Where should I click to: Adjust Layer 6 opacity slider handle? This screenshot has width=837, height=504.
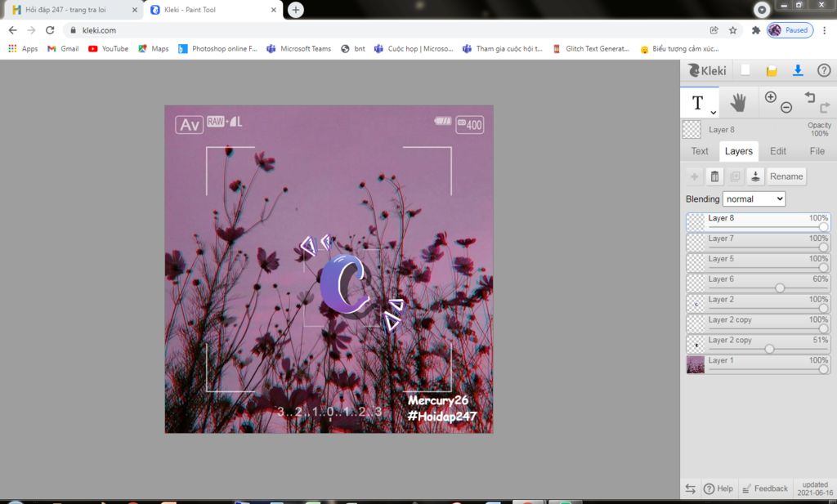click(x=780, y=288)
